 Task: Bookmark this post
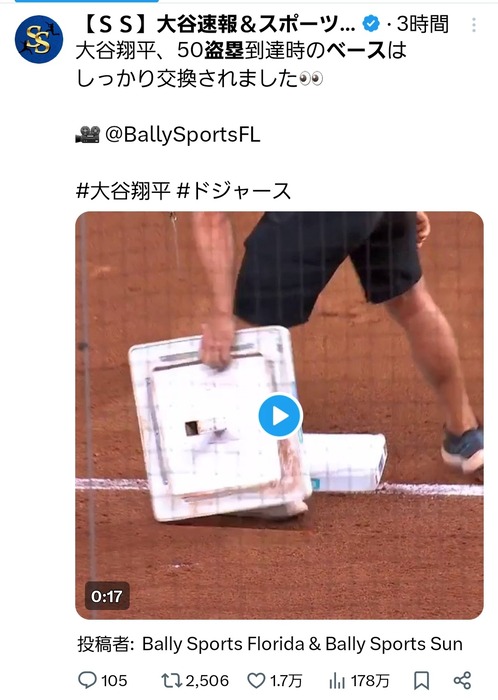tap(421, 680)
